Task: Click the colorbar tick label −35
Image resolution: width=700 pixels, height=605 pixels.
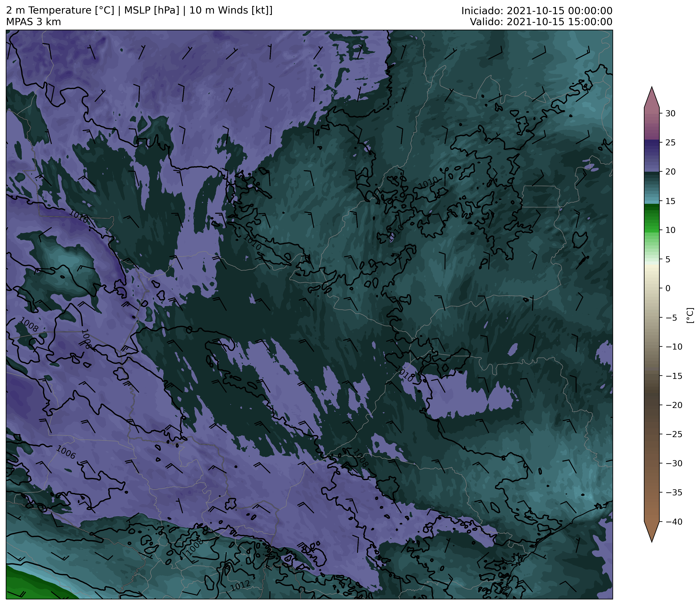Action: pyautogui.click(x=674, y=493)
